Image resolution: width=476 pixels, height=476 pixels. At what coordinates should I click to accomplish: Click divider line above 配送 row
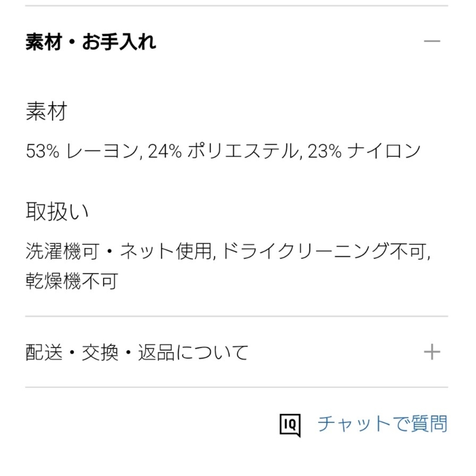237,316
